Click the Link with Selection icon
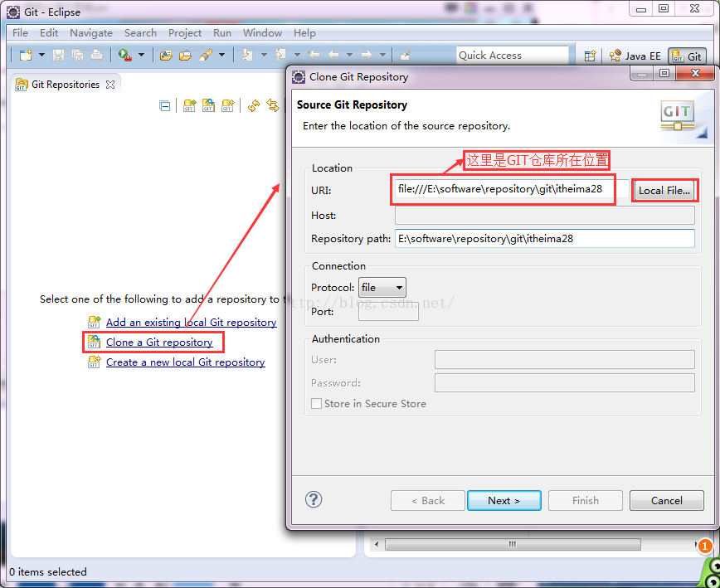720x588 pixels. 273,105
